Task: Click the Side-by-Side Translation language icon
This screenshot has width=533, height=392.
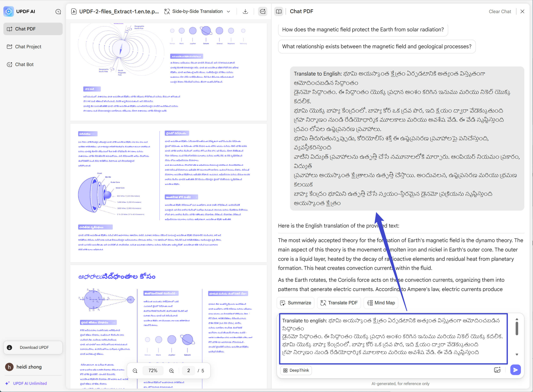Action: click(x=167, y=11)
